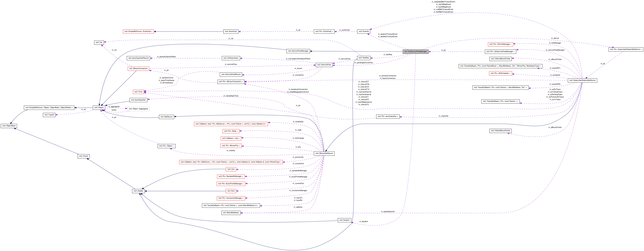Click the m_dsaAck edge label
644x251 pixels.
point(363,221)
